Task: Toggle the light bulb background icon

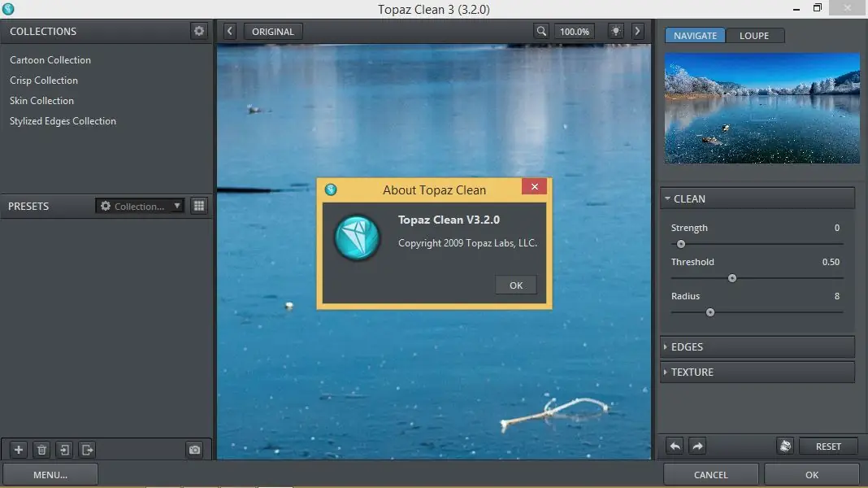Action: coord(615,32)
